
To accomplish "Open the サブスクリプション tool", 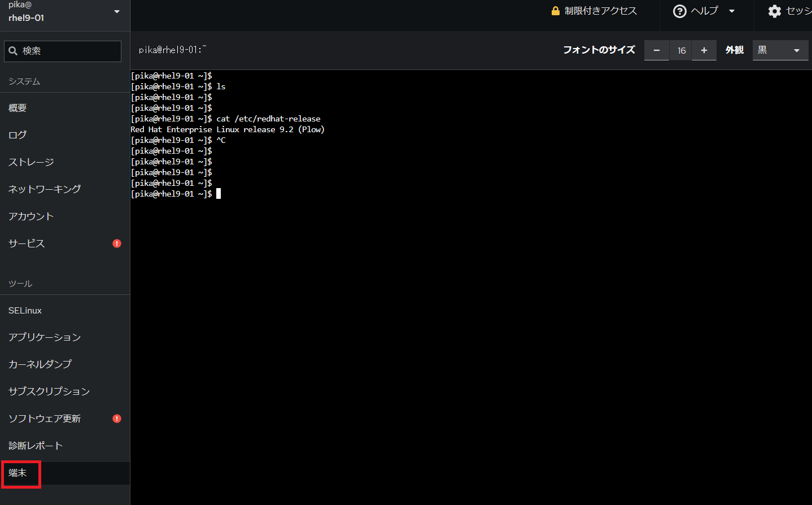I will click(x=48, y=391).
